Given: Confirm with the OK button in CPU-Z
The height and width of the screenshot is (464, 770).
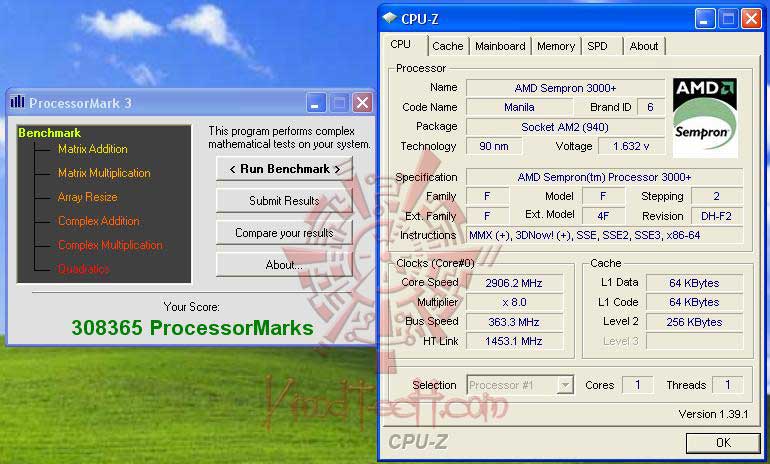Looking at the screenshot, I should 723,443.
